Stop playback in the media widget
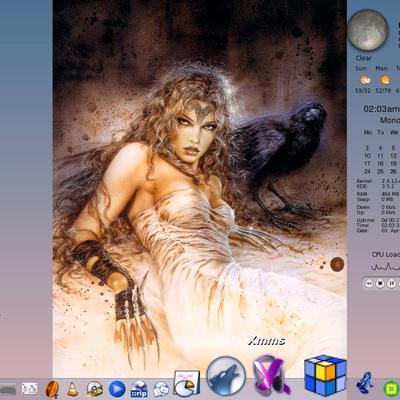 [380, 284]
